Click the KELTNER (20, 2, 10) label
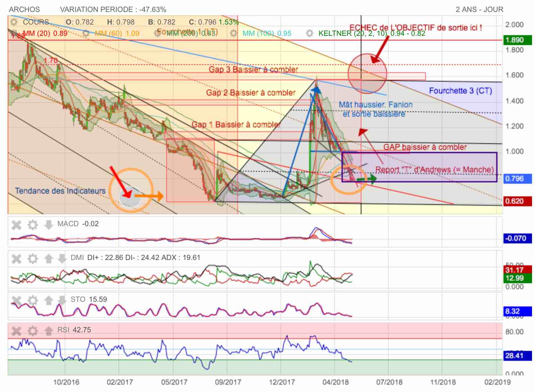This screenshot has width=535, height=392. pyautogui.click(x=372, y=33)
